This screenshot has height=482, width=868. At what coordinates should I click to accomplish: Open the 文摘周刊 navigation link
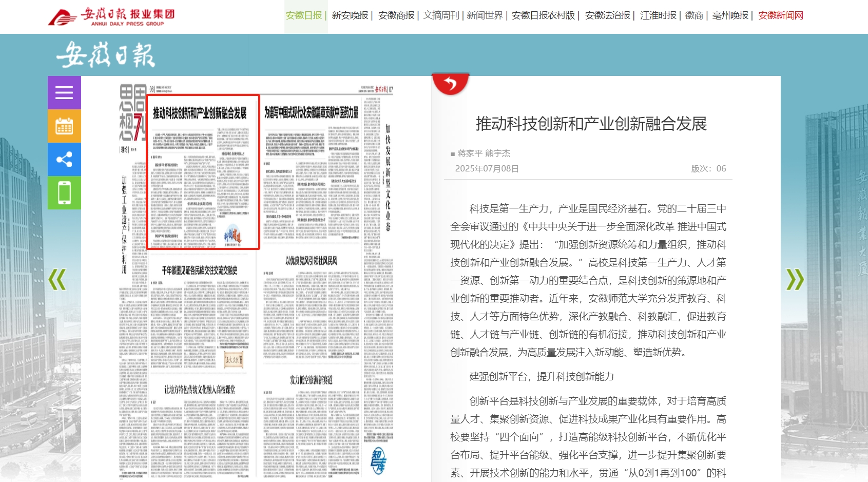[441, 15]
